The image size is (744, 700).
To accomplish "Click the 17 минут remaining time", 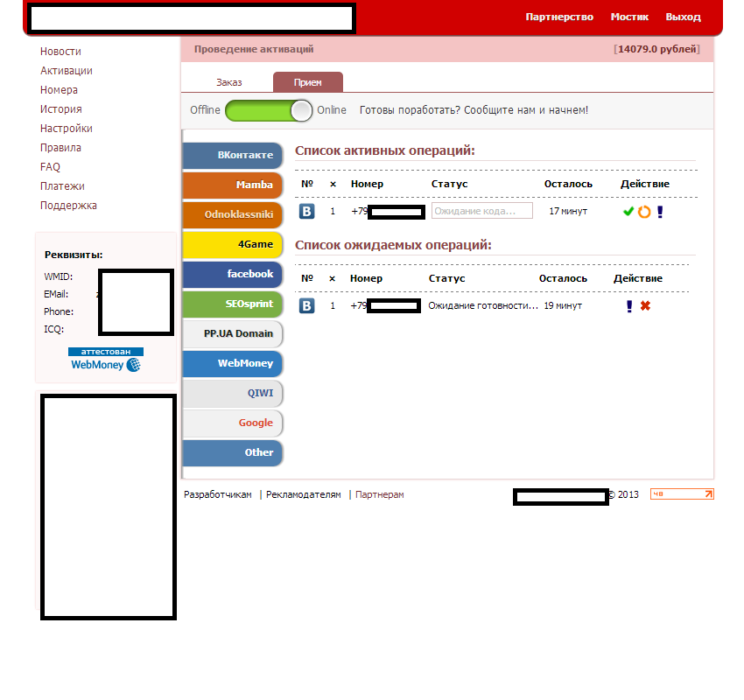I will (568, 211).
